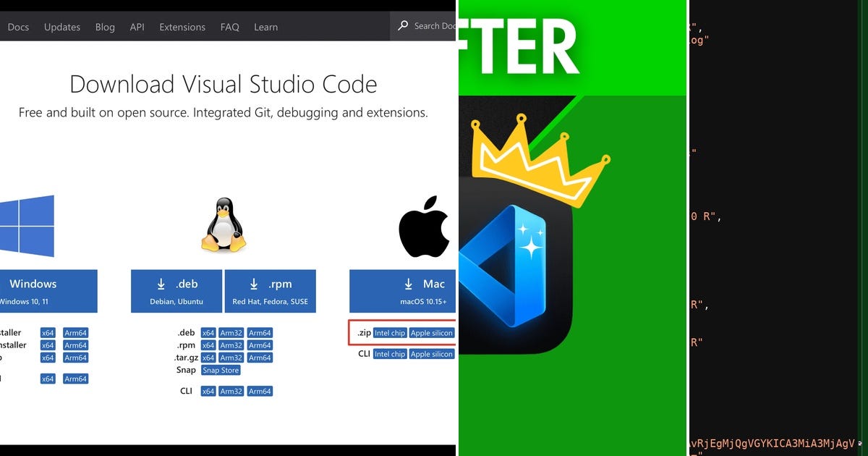The image size is (868, 456).
Task: Open the Learn page from the navbar
Action: pos(265,27)
